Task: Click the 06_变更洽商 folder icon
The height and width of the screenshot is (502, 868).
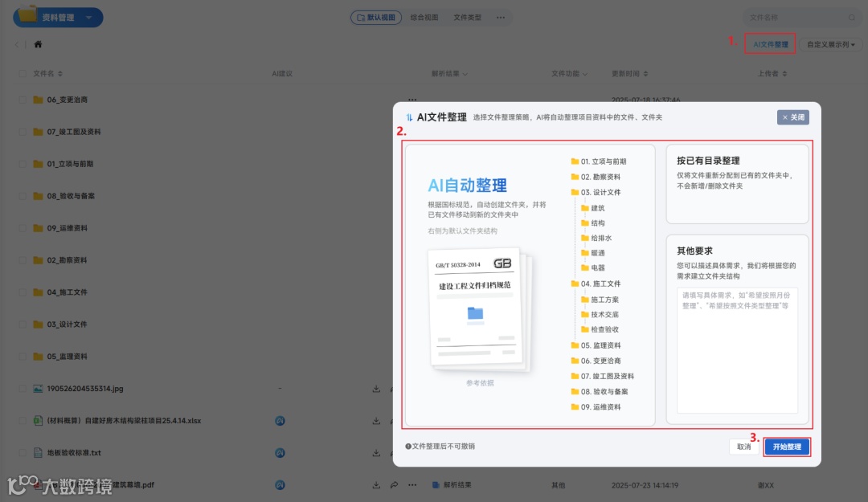Action: (x=38, y=100)
